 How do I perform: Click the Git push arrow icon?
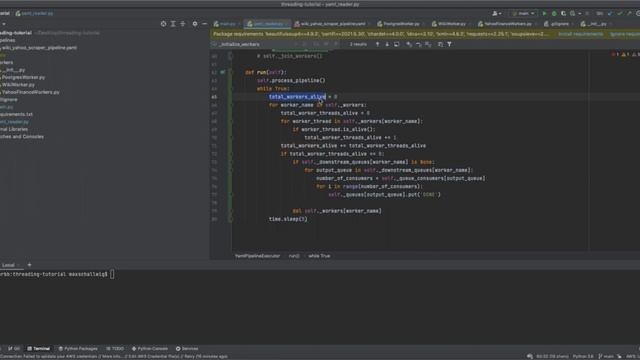[629, 13]
